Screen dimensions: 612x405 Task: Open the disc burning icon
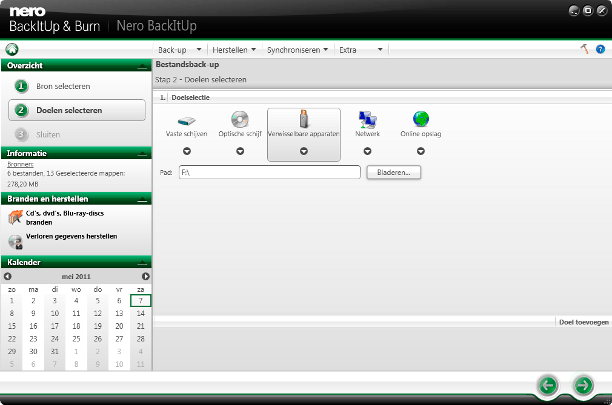pyautogui.click(x=15, y=217)
